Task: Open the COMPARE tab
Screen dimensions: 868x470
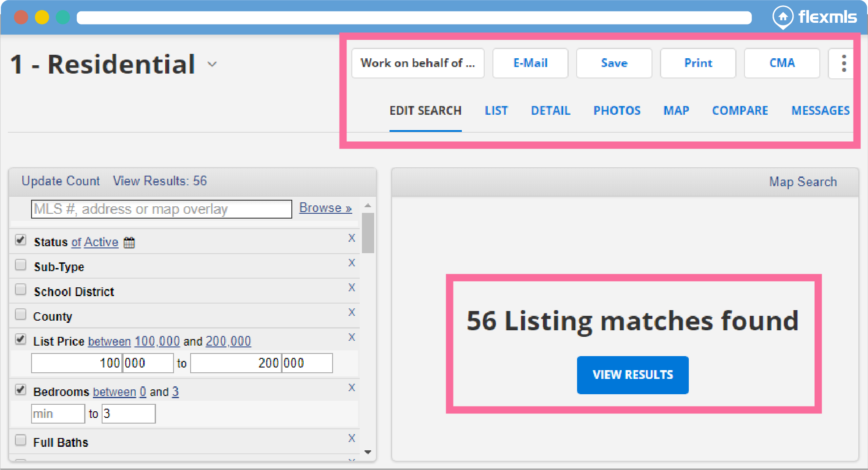Action: [740, 111]
